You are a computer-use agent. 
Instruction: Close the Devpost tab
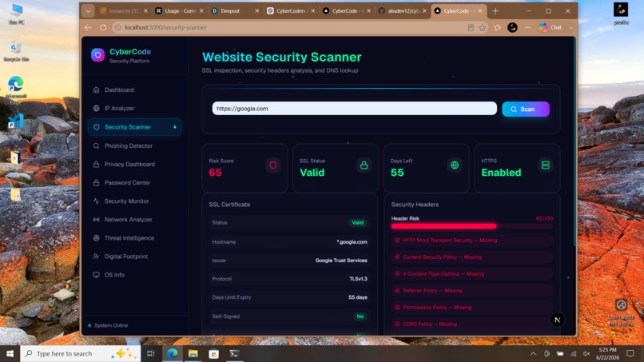[257, 11]
